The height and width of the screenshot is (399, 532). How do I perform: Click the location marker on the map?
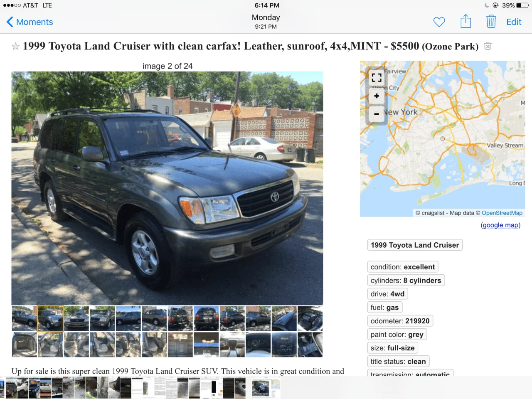[443, 139]
